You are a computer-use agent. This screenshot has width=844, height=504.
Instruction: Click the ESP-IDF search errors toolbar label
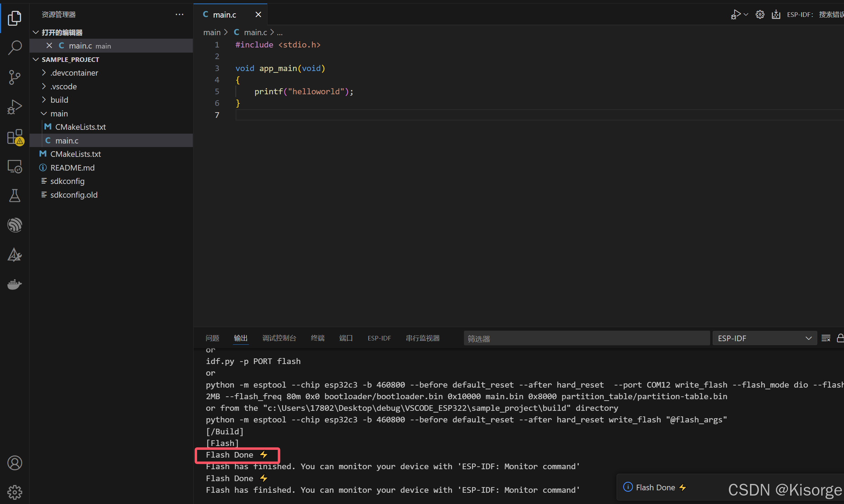815,14
